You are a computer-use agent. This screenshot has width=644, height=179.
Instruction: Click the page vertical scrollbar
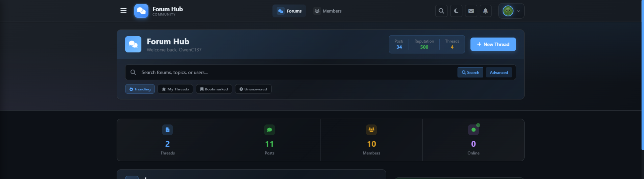642,75
